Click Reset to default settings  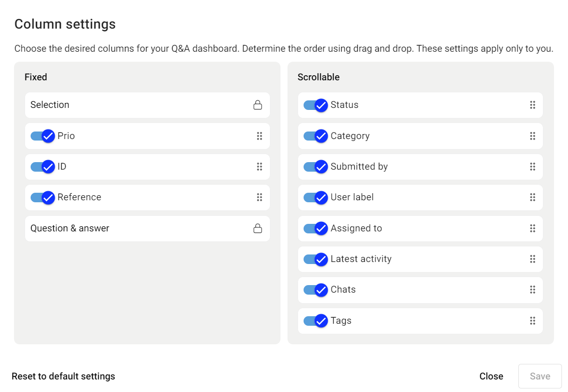(63, 376)
